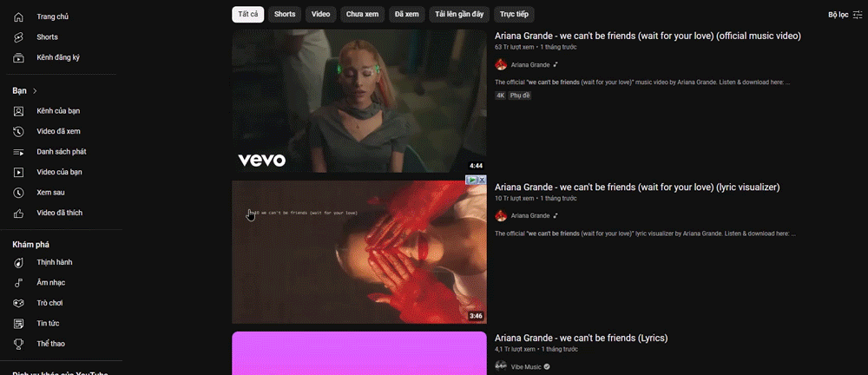Click the verified badge next to Vibe Music

546,366
